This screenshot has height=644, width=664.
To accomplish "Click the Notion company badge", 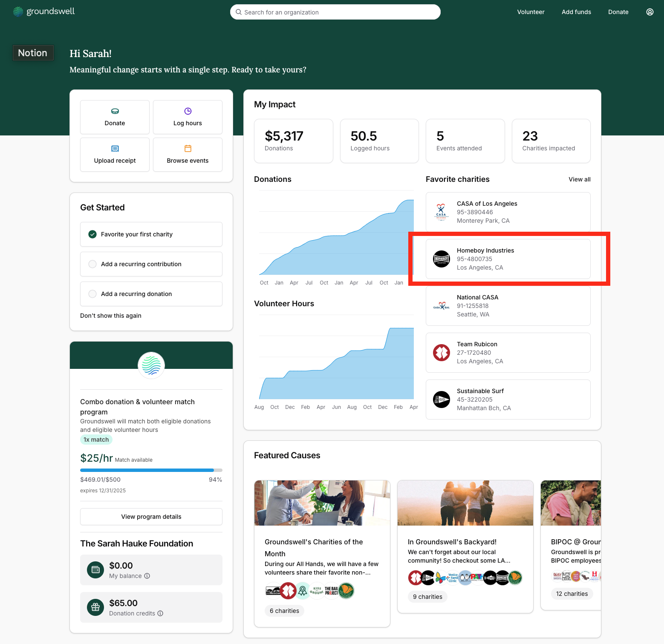I will click(33, 53).
